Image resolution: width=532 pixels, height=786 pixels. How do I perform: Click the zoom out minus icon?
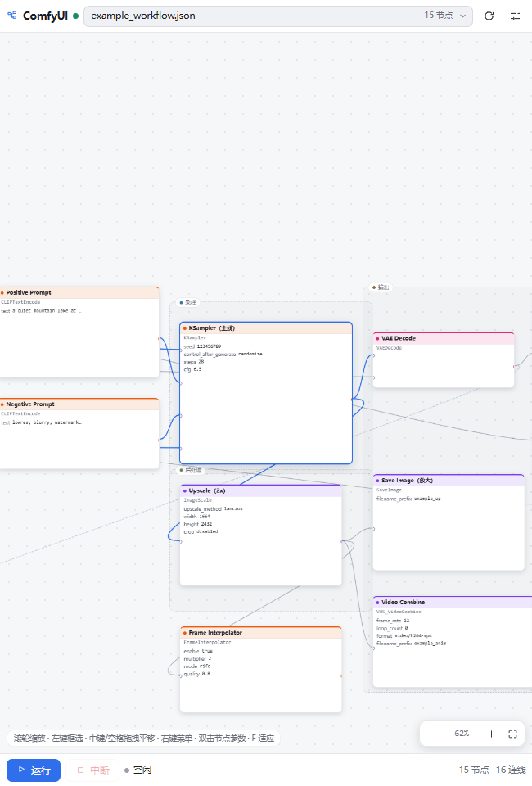click(x=432, y=734)
